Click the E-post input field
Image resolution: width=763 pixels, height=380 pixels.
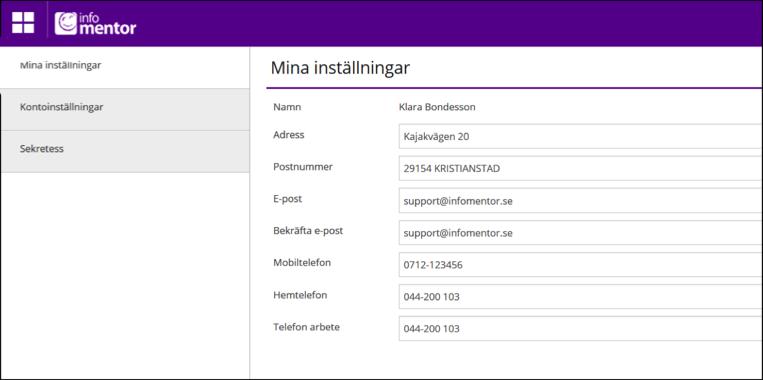[581, 200]
